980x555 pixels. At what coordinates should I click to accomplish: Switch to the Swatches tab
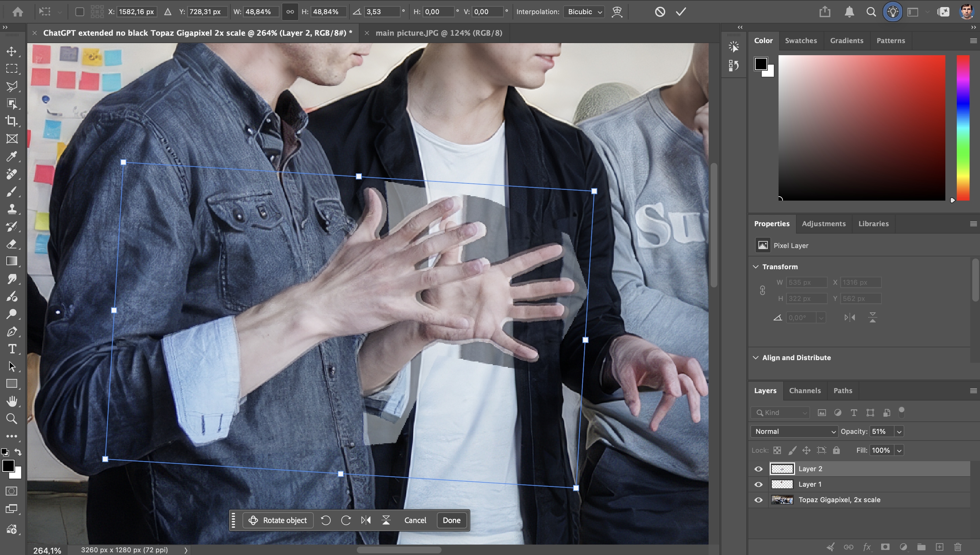[801, 40]
